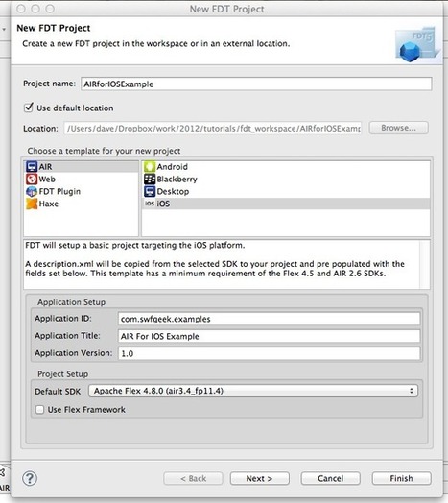Click the window close button
Screen dimensions: 448x503
(x=21, y=9)
